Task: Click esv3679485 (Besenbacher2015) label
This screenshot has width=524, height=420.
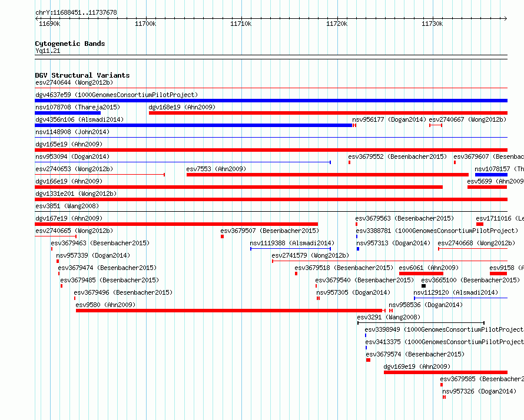Action: [110, 280]
